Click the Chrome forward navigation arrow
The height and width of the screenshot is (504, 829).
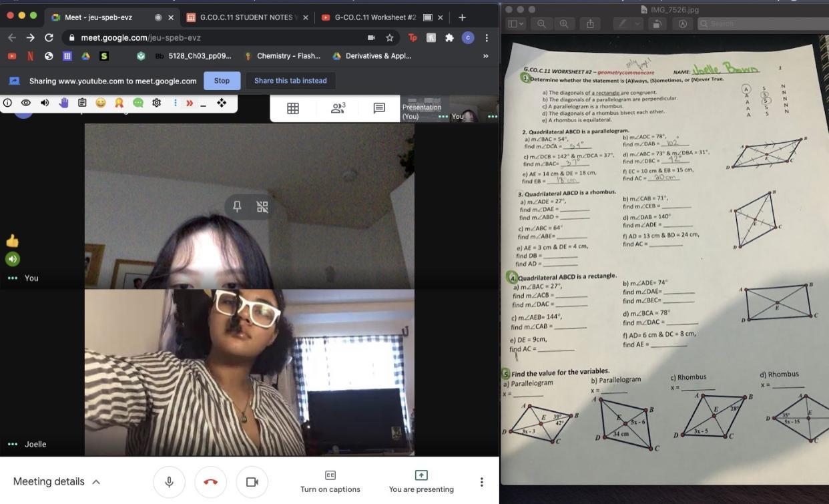(30, 37)
